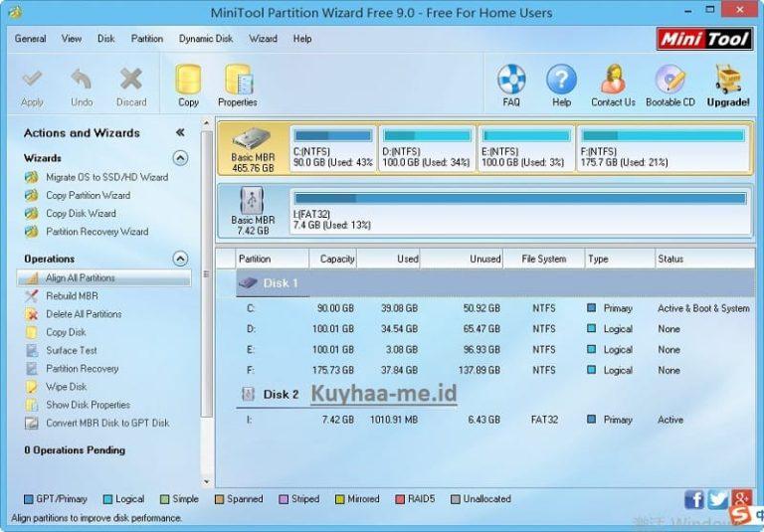Viewport: 764px width, 532px height.
Task: Open the Facebook icon
Action: [x=693, y=499]
